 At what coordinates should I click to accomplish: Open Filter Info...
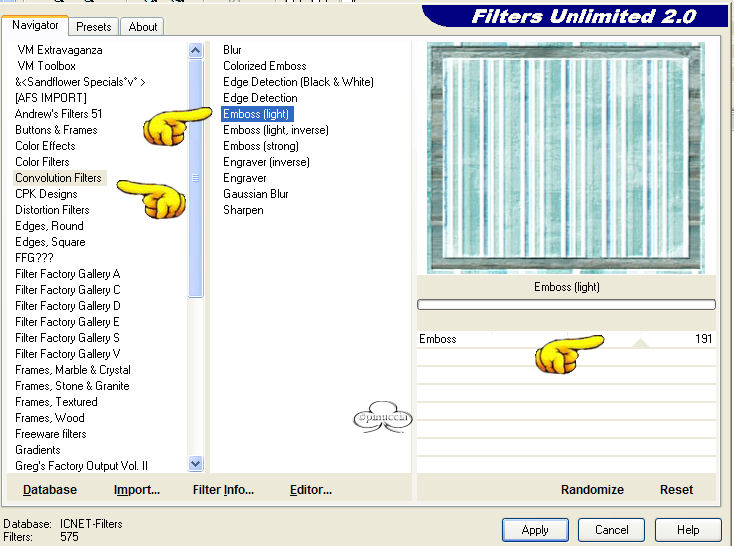click(223, 490)
